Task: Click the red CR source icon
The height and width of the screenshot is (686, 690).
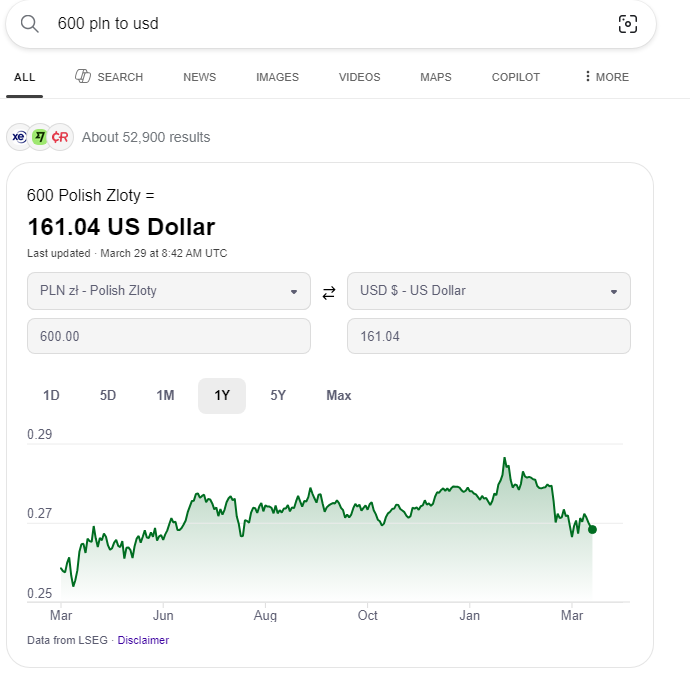Action: pyautogui.click(x=61, y=137)
